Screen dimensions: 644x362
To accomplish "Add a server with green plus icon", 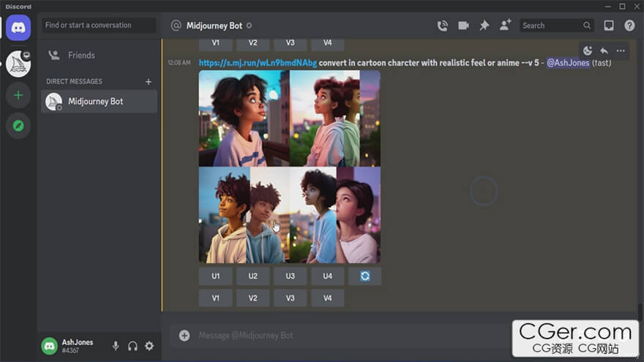I will [x=18, y=95].
